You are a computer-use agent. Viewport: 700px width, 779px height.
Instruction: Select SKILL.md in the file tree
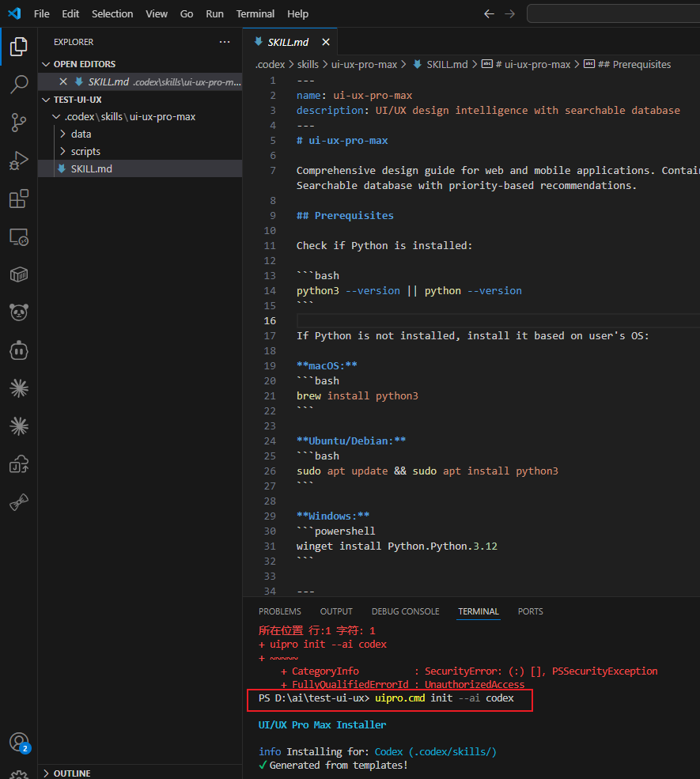point(140,169)
